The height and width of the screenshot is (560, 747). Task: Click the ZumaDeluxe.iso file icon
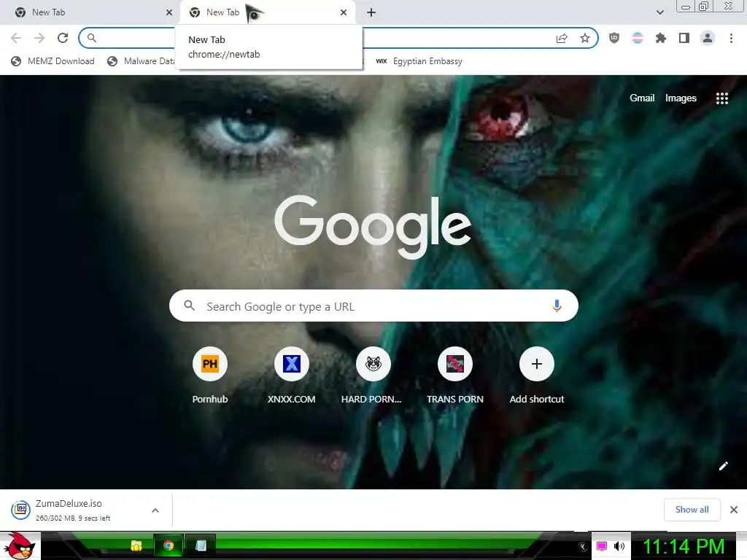[x=21, y=510]
